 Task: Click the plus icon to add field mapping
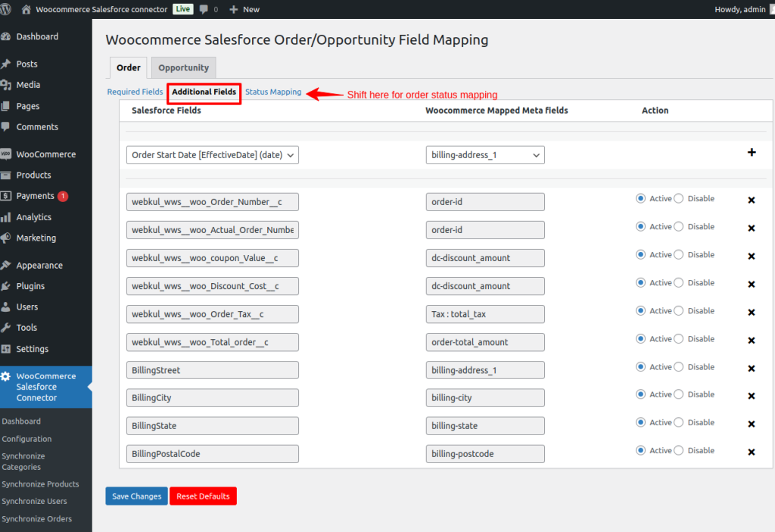(x=752, y=153)
